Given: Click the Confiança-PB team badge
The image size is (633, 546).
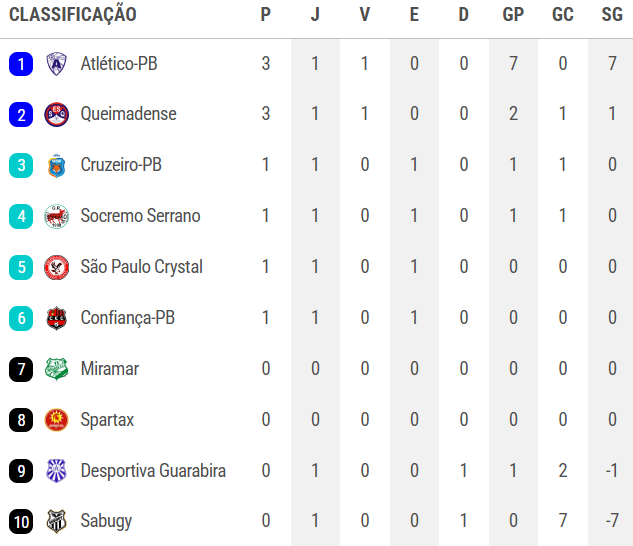Looking at the screenshot, I should 56,319.
